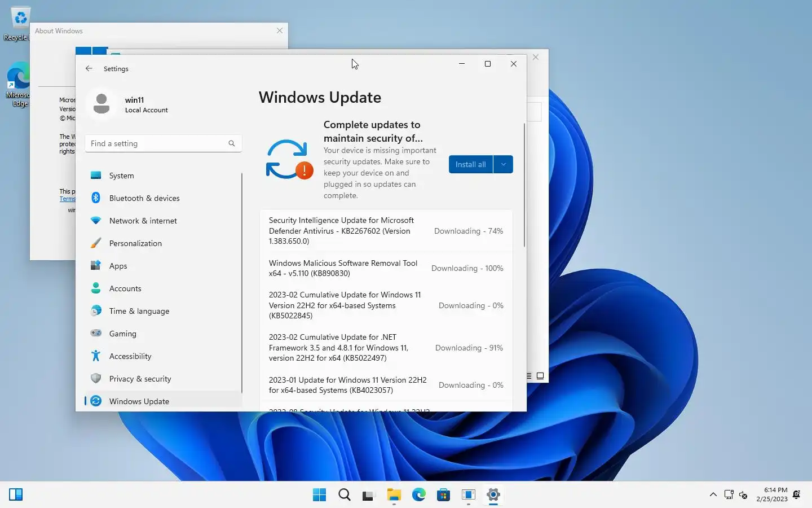Select Windows Update in sidebar
The height and width of the screenshot is (508, 812).
click(164, 401)
